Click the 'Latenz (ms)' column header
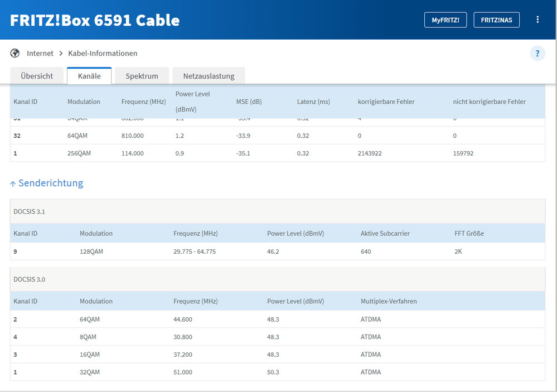 tap(313, 101)
